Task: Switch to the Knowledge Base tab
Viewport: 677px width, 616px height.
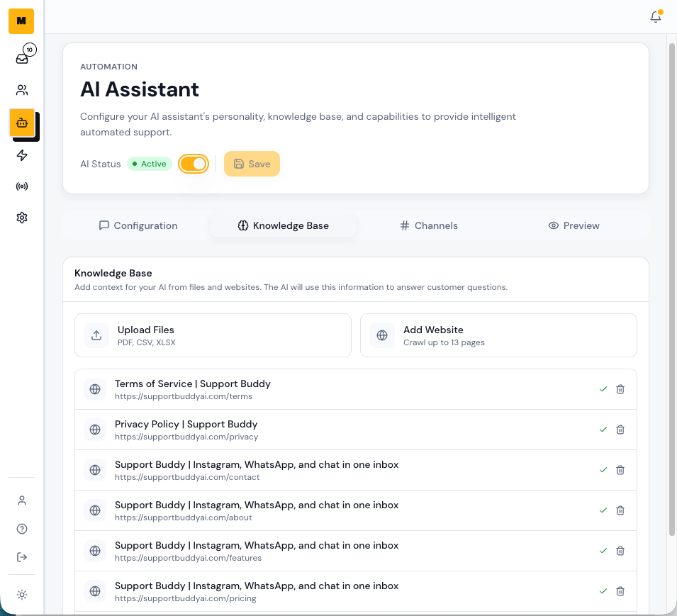Action: 284,225
